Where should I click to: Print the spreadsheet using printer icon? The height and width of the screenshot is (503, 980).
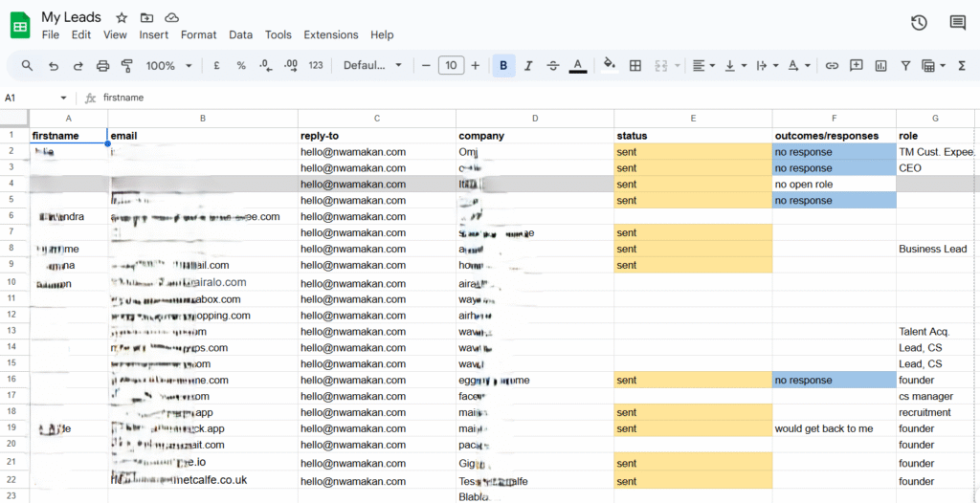(102, 66)
